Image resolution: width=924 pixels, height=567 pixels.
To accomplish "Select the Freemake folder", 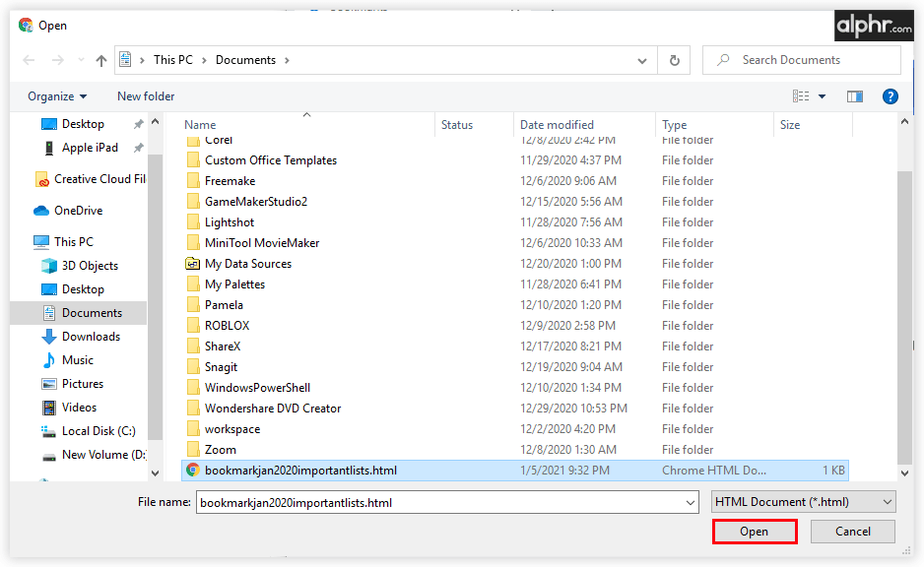I will (x=230, y=181).
